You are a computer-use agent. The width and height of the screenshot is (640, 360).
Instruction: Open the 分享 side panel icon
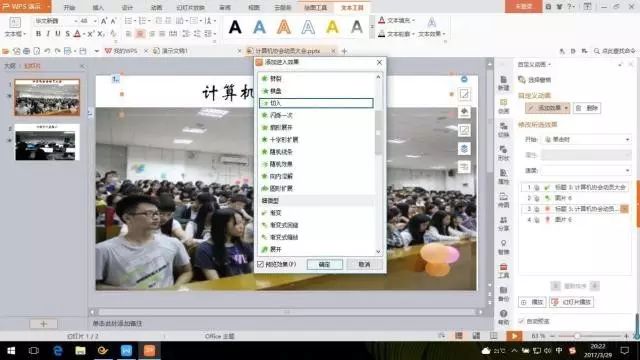[503, 224]
